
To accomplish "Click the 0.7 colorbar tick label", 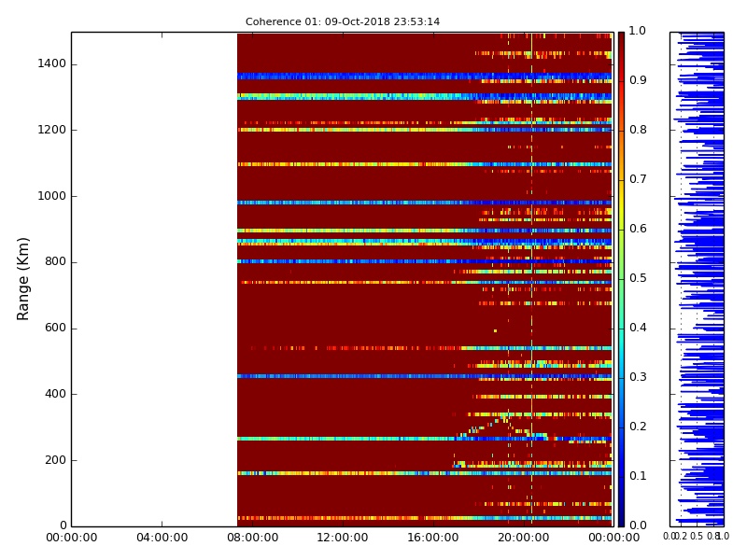I will pos(638,179).
